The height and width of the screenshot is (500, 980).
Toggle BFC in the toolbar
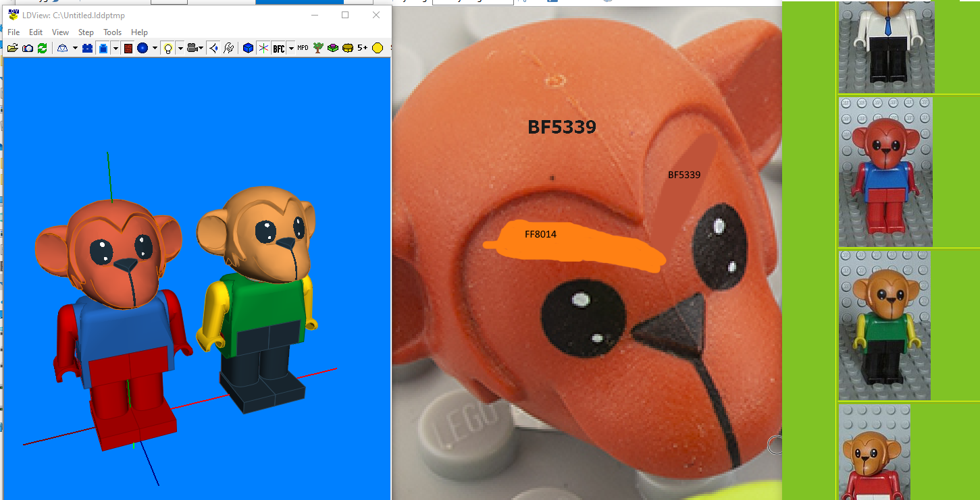tap(279, 48)
